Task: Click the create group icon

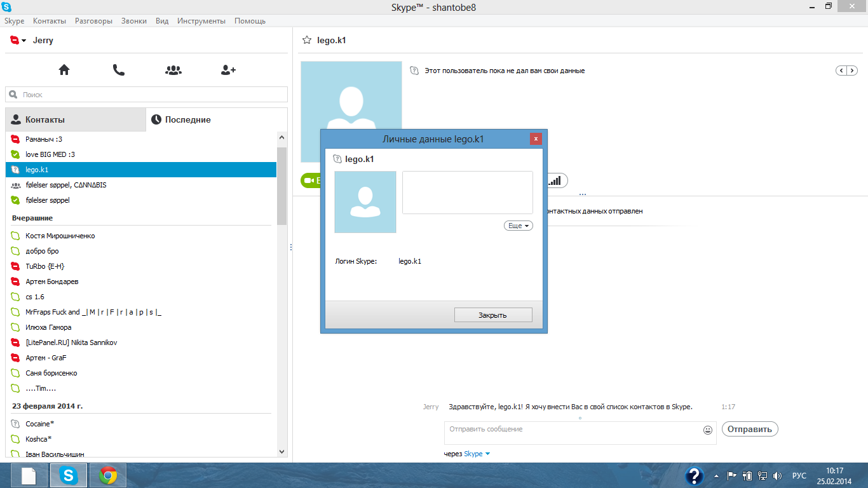Action: pos(173,70)
